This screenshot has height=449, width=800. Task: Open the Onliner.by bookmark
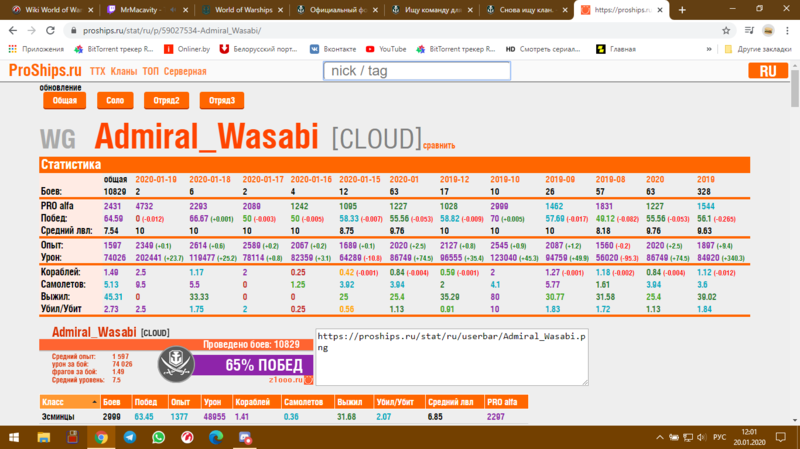click(187, 49)
